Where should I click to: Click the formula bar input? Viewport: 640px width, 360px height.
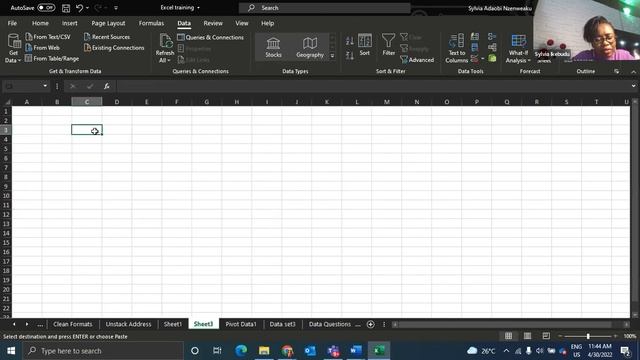[x=373, y=86]
